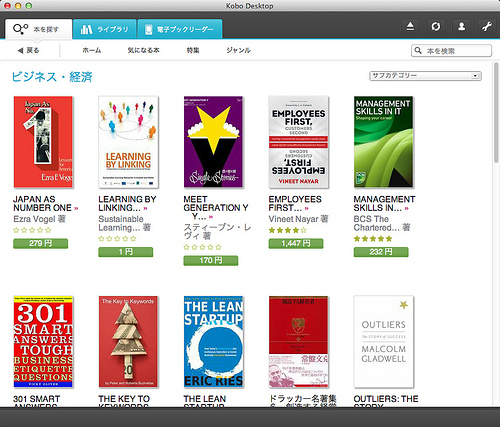Select the 本を探す tab
Viewport: 500px width, 427px height.
point(39,29)
